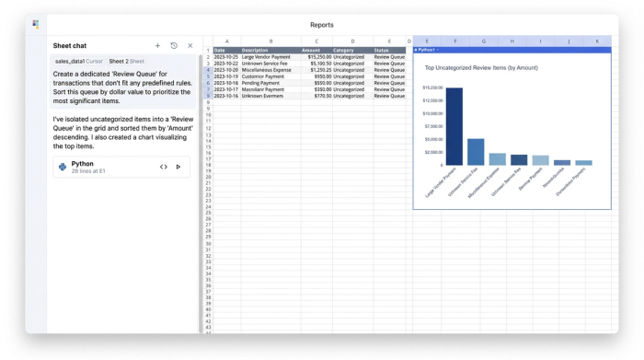Open the Python 28 lines at E1 card

click(x=121, y=167)
